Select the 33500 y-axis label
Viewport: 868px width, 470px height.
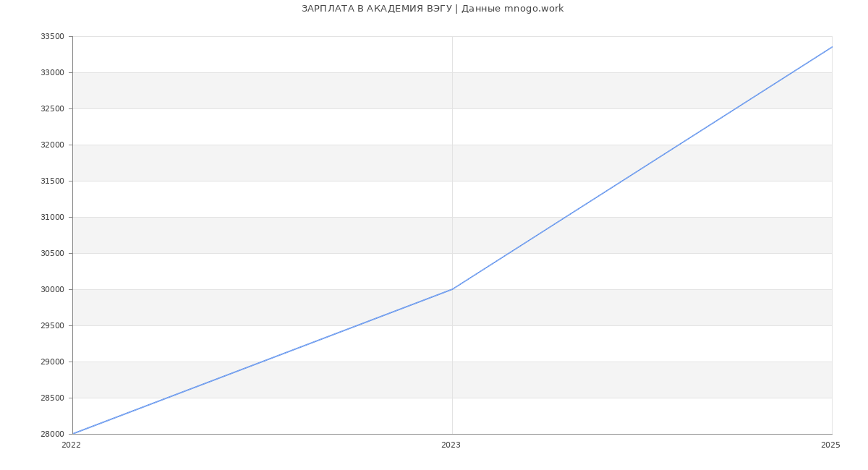pyautogui.click(x=52, y=37)
